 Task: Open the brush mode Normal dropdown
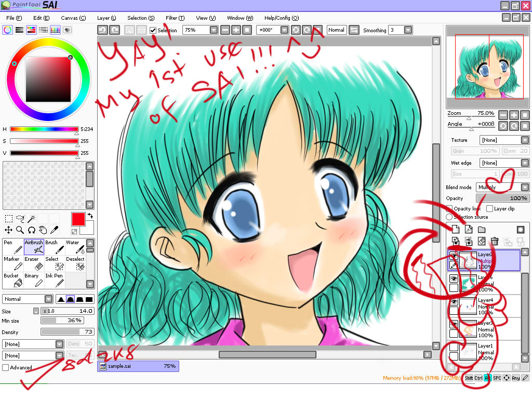click(48, 299)
